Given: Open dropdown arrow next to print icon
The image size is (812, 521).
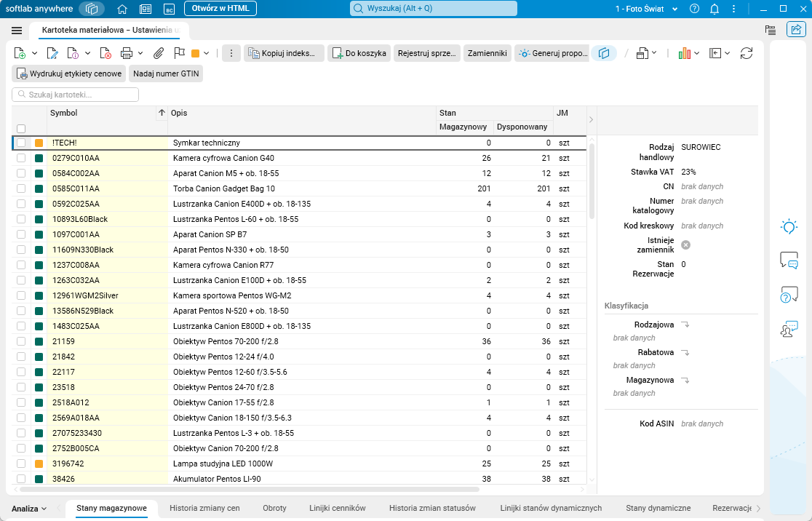Looking at the screenshot, I should coord(140,53).
